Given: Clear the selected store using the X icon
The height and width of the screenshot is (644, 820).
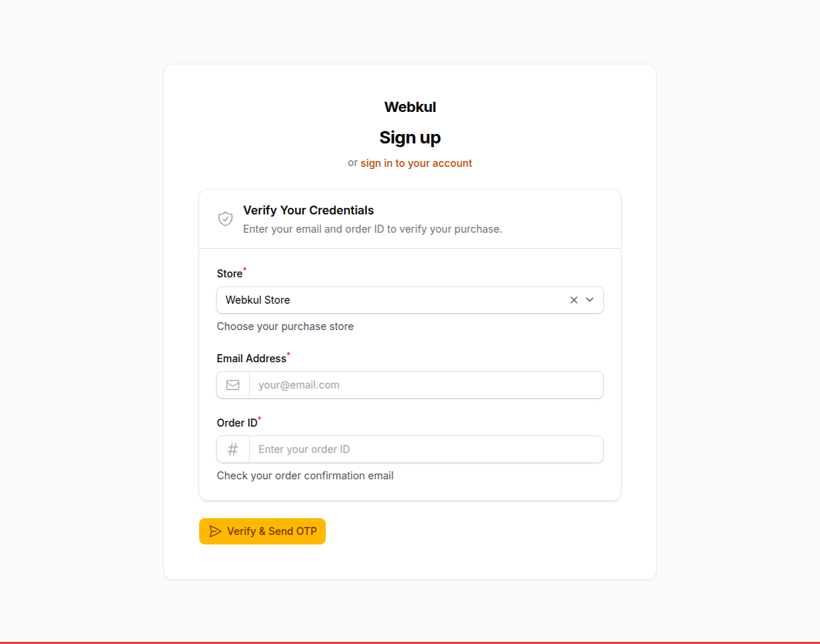Looking at the screenshot, I should (x=573, y=299).
